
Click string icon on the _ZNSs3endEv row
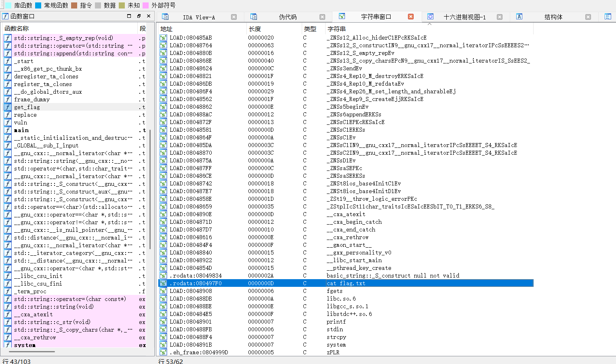pos(163,68)
